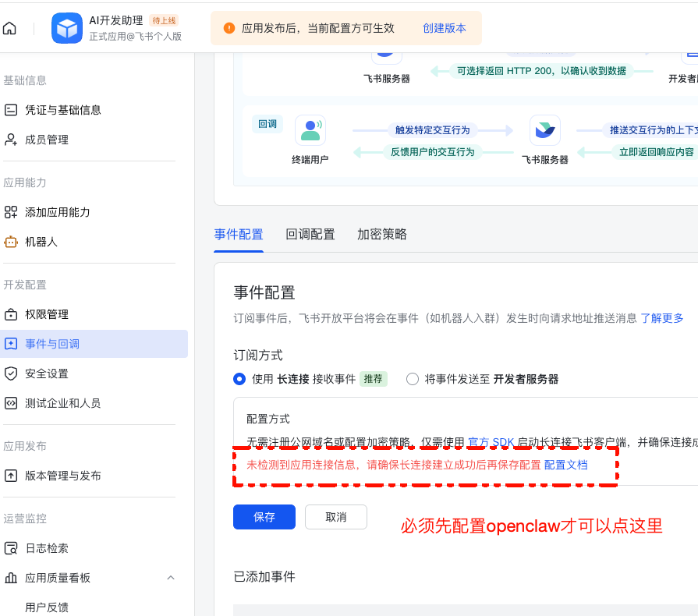Switch to the 回调配置 tab
698x616 pixels.
point(310,235)
